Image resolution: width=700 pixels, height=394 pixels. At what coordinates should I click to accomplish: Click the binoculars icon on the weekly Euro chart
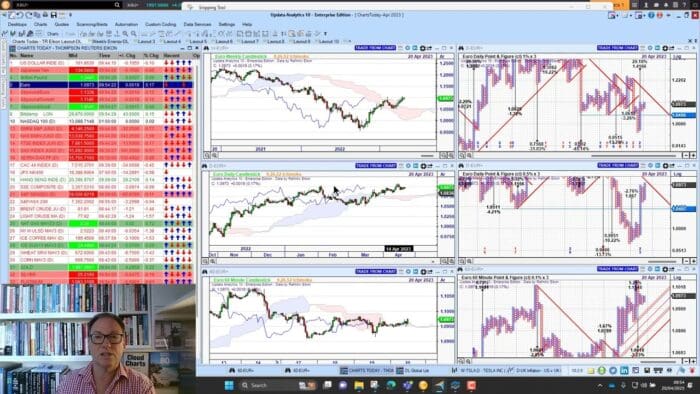(206, 48)
